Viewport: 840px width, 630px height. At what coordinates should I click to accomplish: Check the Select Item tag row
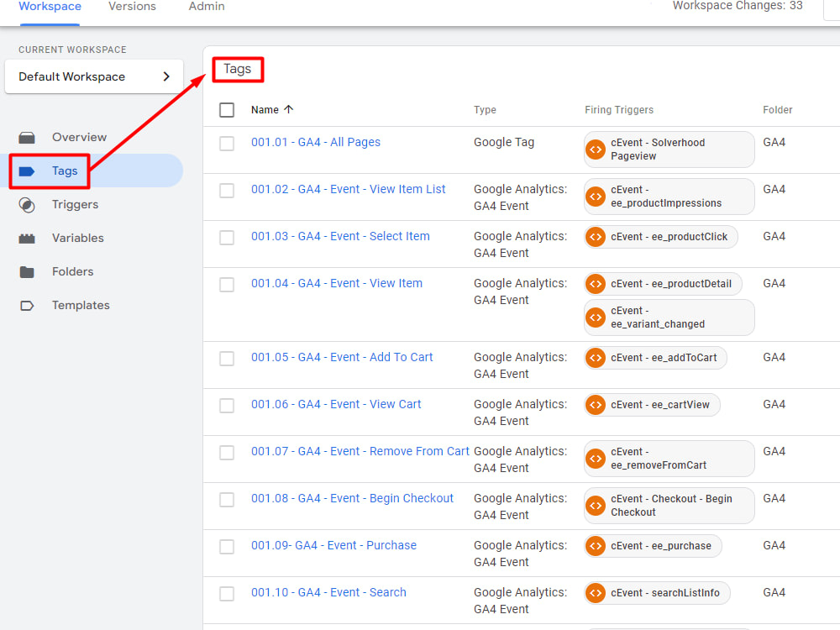click(227, 238)
